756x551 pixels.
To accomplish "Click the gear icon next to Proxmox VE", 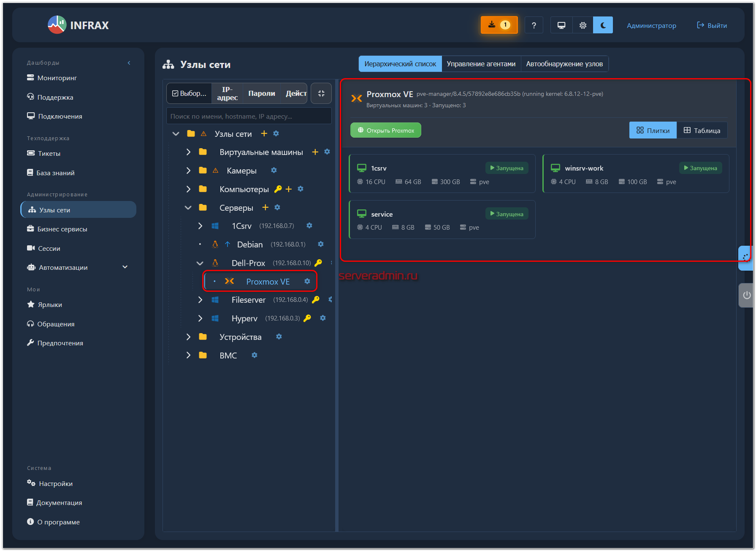I will pos(307,281).
